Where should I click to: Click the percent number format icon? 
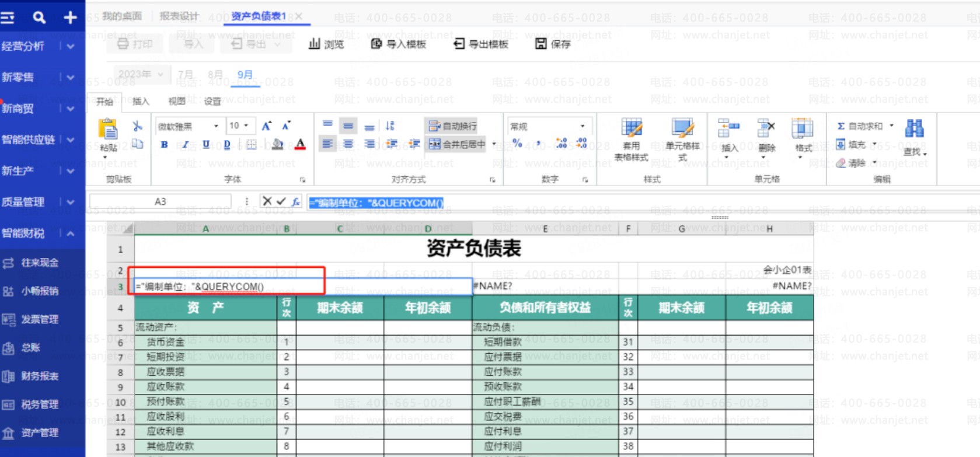pos(517,143)
